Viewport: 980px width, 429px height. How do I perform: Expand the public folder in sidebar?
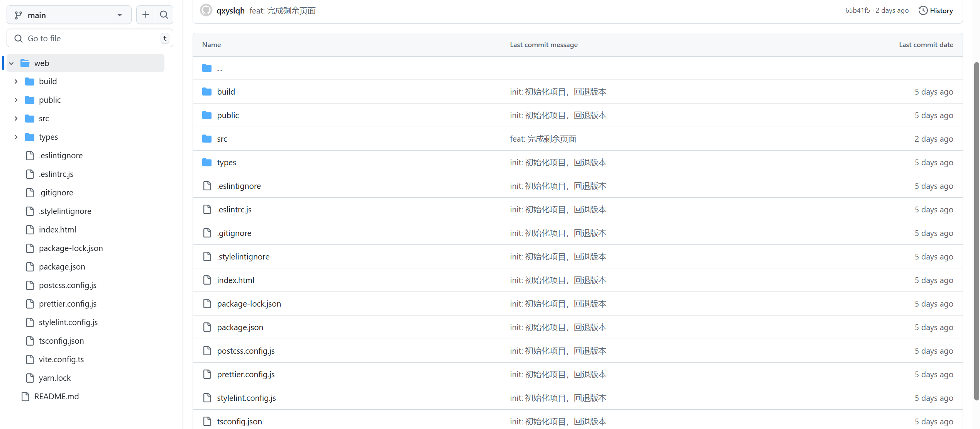[16, 100]
